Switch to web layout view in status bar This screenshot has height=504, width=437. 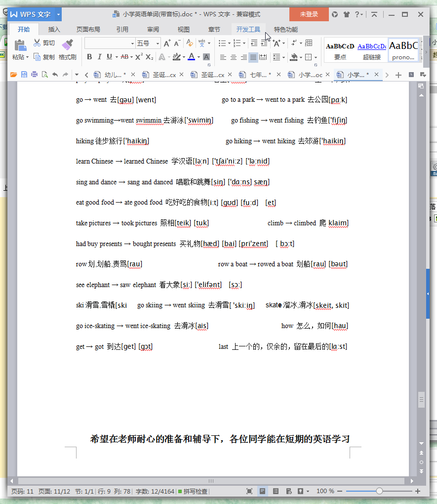(x=288, y=491)
